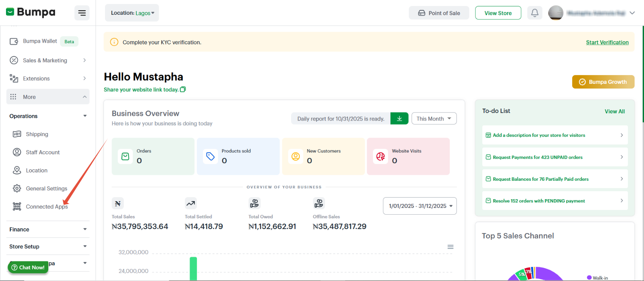Start a chat with Chat Now

coord(28,267)
